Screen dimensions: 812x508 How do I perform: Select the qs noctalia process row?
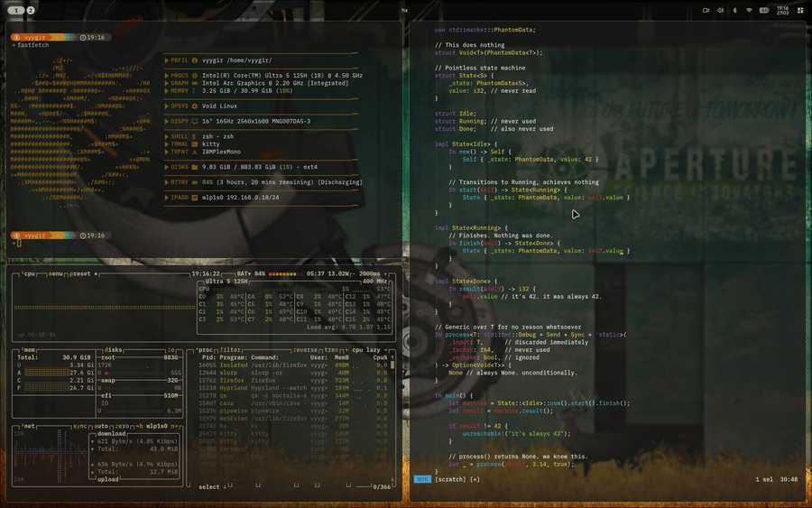click(x=293, y=395)
